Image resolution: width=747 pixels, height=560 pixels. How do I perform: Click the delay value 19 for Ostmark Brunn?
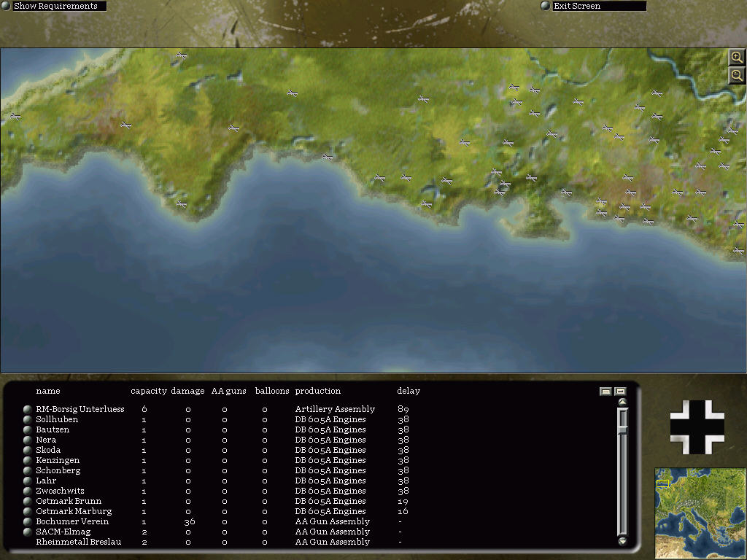coord(403,501)
